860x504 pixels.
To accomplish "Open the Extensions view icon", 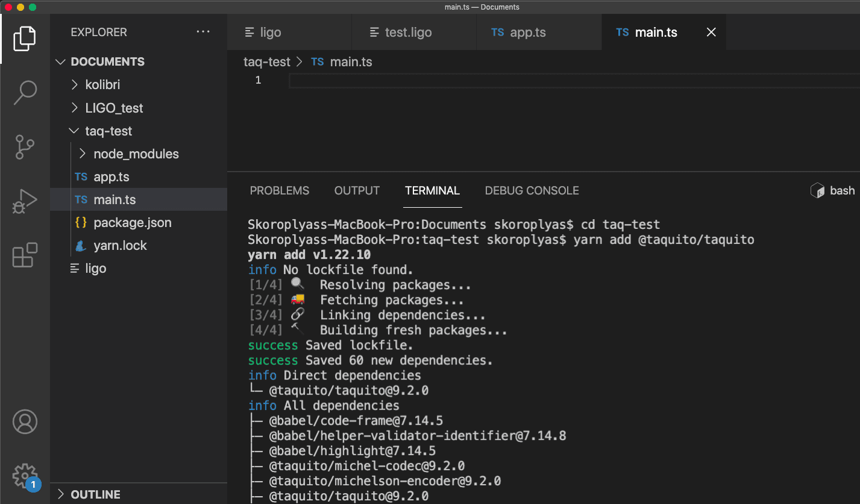I will pos(25,255).
